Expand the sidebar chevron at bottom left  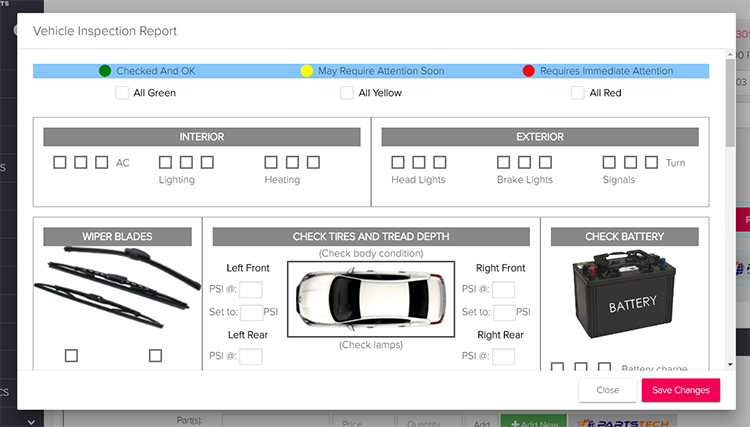pyautogui.click(x=31, y=422)
